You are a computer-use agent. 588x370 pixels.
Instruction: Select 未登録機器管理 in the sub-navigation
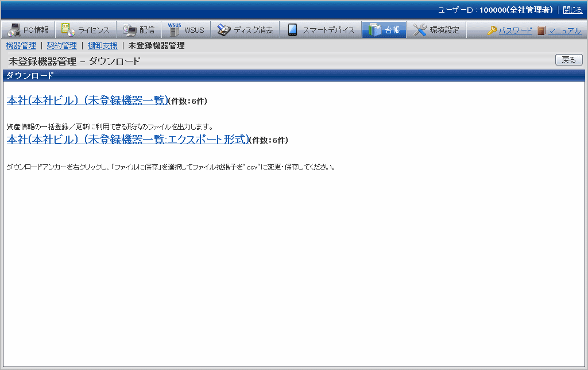coord(156,45)
